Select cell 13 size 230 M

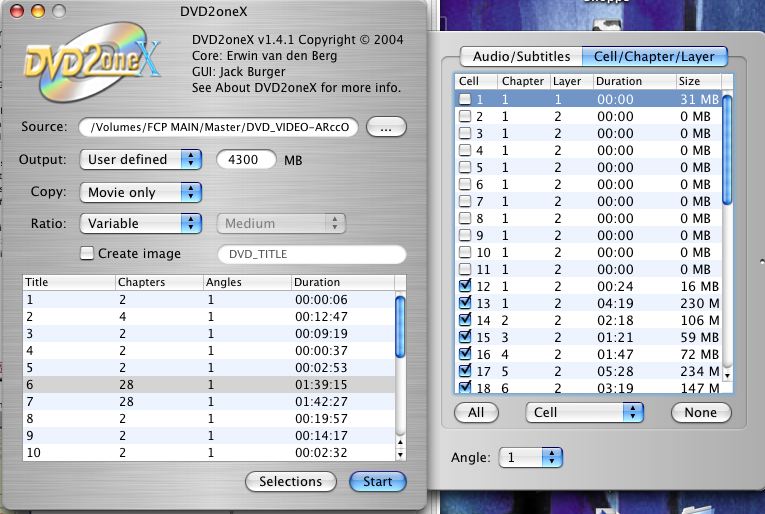700,303
